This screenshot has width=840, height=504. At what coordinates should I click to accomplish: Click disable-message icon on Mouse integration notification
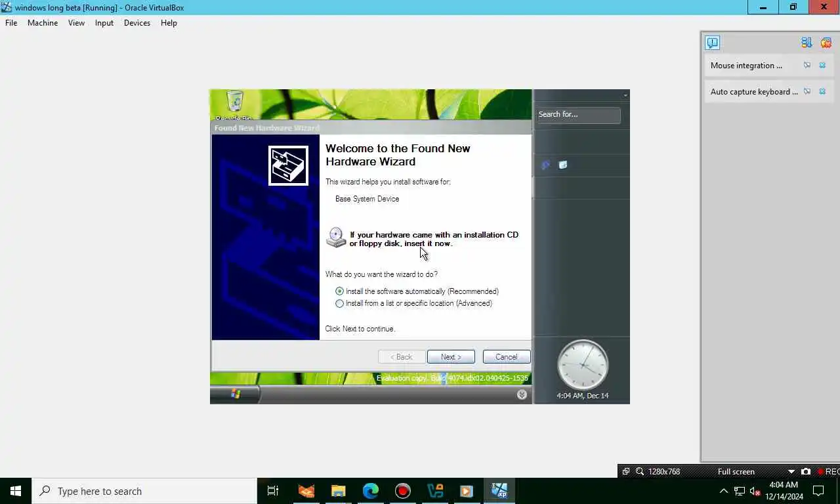pyautogui.click(x=807, y=66)
